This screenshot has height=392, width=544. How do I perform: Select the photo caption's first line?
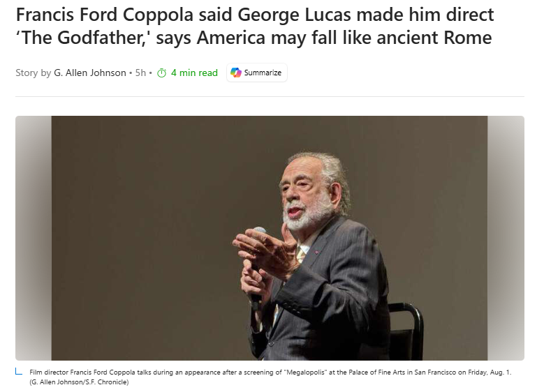point(270,372)
